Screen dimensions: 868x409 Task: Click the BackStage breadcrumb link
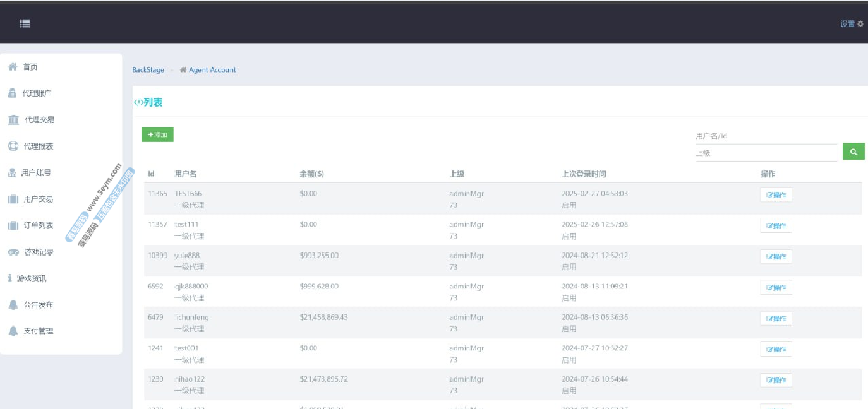coord(148,70)
